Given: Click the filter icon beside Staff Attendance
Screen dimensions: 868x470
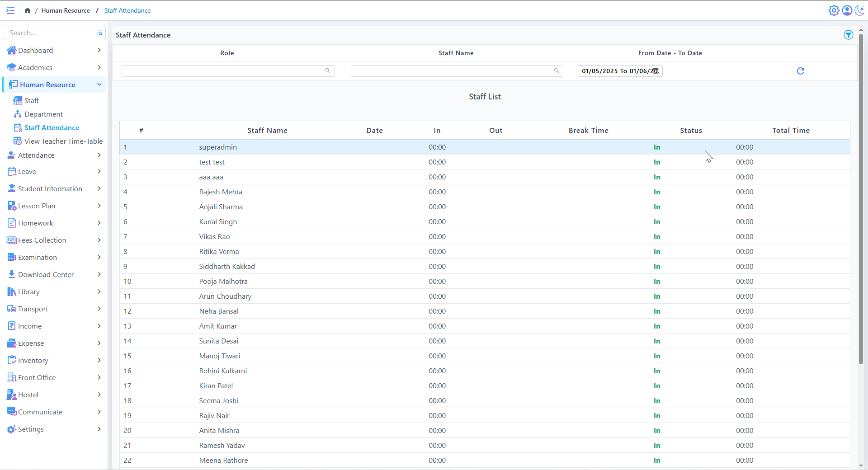Looking at the screenshot, I should (848, 35).
